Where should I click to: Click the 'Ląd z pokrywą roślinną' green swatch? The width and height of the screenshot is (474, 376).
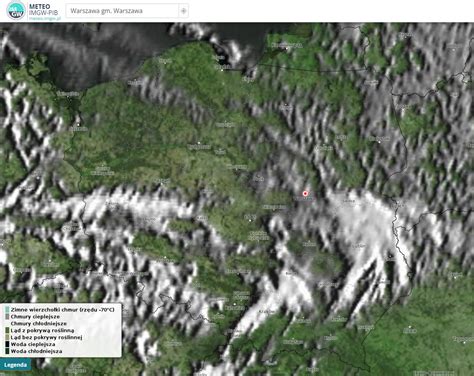pos(7,330)
